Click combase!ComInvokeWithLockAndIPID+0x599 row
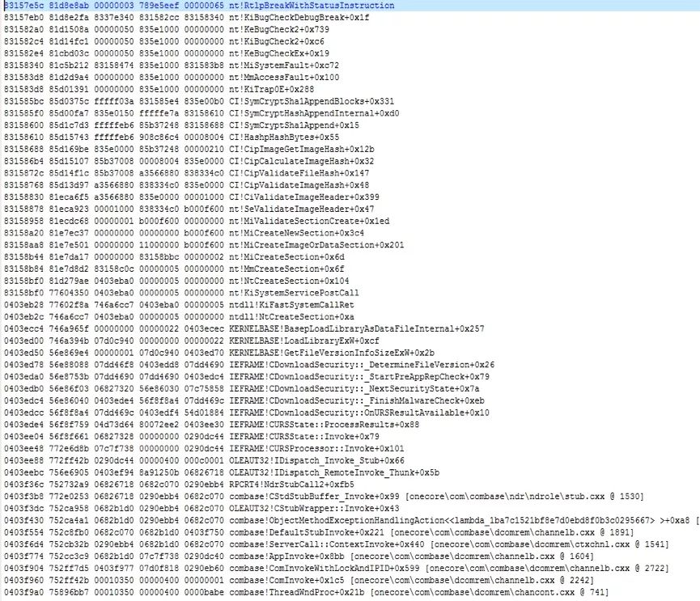The image size is (700, 601). [336, 569]
